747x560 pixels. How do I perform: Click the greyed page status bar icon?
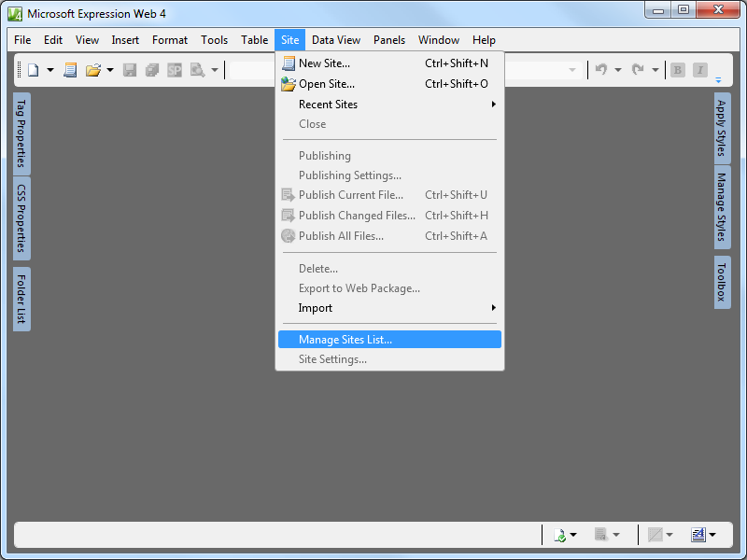click(x=601, y=534)
